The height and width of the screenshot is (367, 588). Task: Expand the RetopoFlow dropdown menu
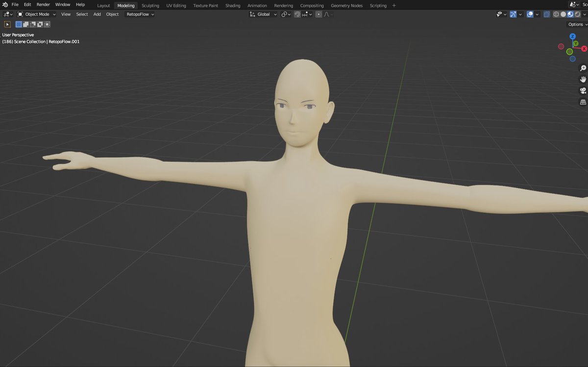140,14
